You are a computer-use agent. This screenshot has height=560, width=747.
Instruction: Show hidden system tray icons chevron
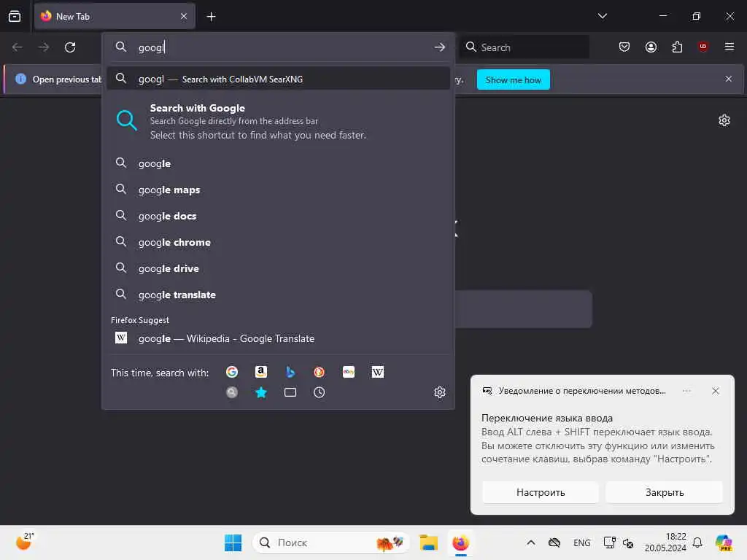[x=531, y=542]
